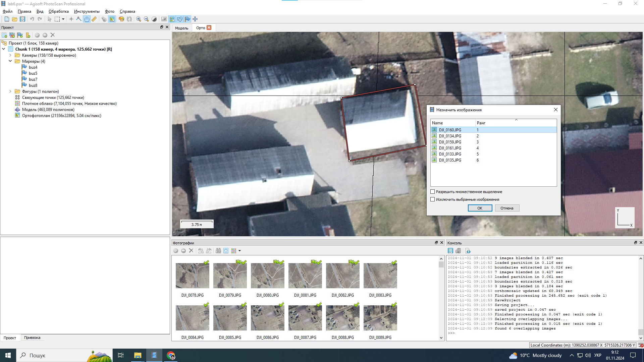Switch to the Модель tab
Image resolution: width=644 pixels, height=362 pixels.
(x=181, y=28)
